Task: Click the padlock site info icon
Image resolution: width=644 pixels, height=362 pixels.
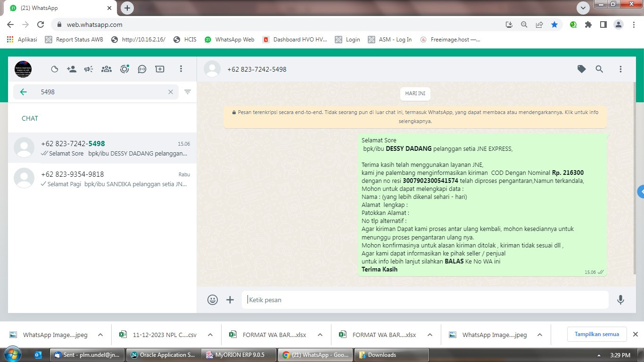Action: [x=59, y=25]
